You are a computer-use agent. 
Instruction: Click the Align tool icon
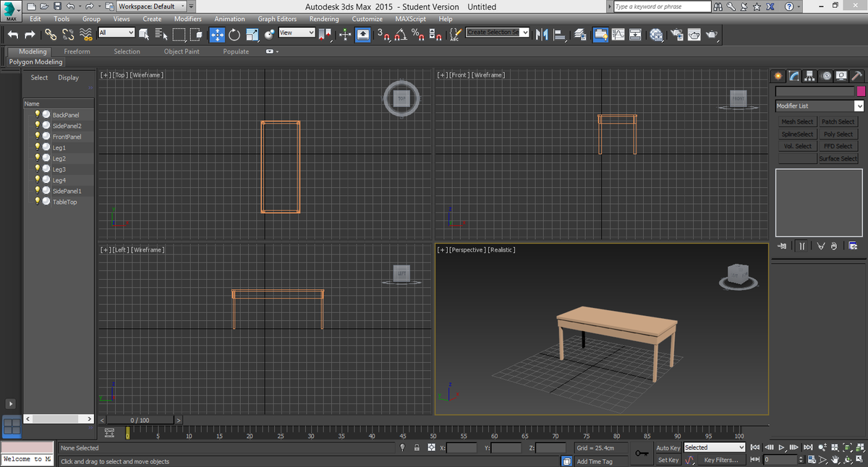tap(560, 34)
